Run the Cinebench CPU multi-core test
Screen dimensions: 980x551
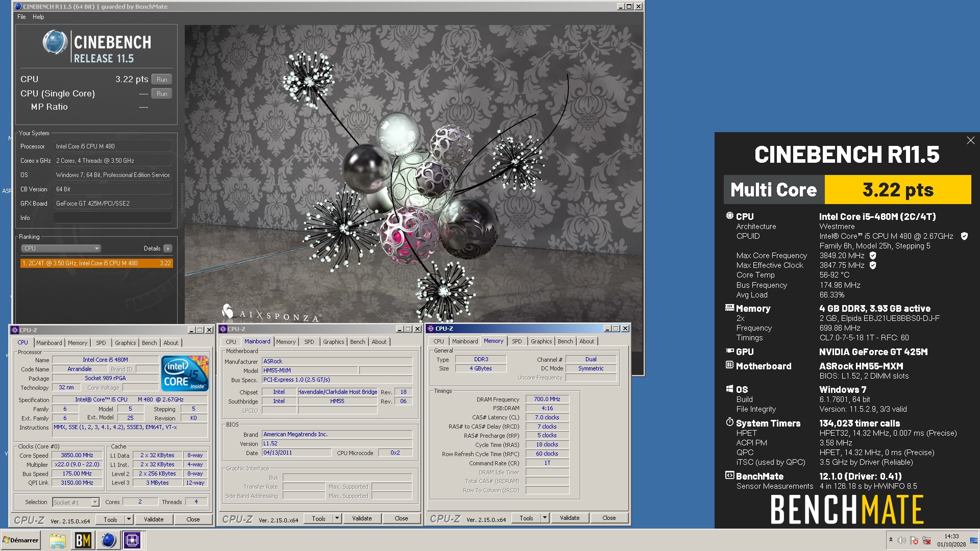point(162,79)
